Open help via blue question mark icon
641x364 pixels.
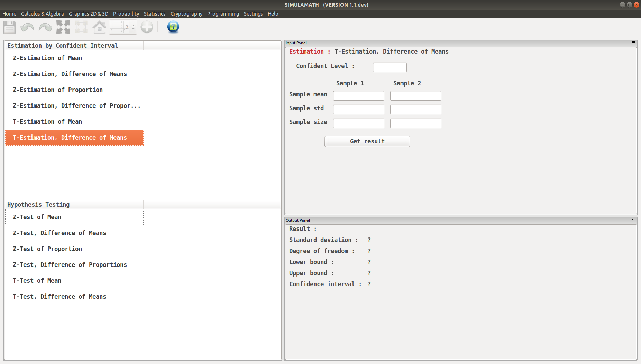pyautogui.click(x=173, y=27)
